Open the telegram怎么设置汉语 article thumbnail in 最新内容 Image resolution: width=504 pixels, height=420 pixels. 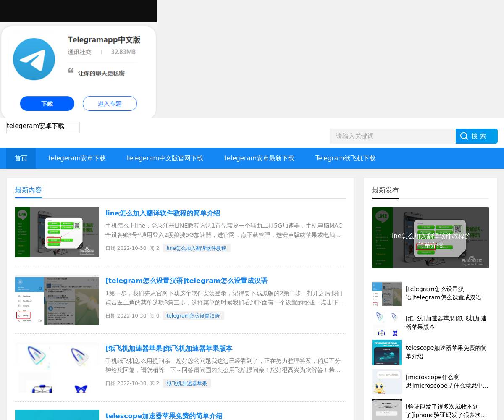click(57, 300)
